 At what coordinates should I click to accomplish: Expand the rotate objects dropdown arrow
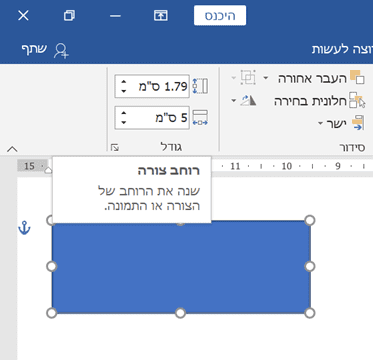pyautogui.click(x=234, y=101)
